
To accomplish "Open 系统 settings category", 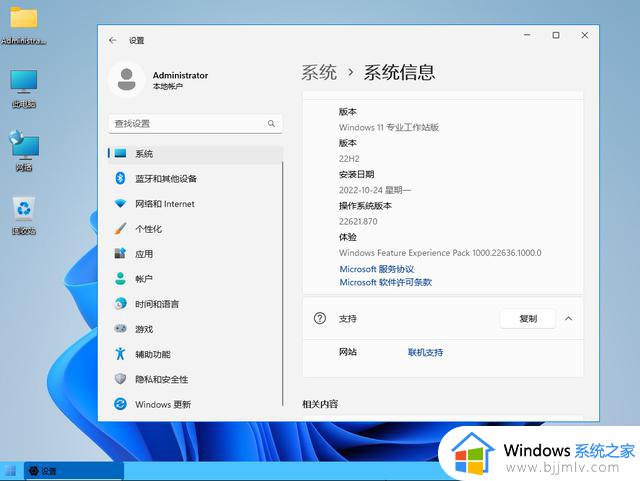I will [196, 154].
